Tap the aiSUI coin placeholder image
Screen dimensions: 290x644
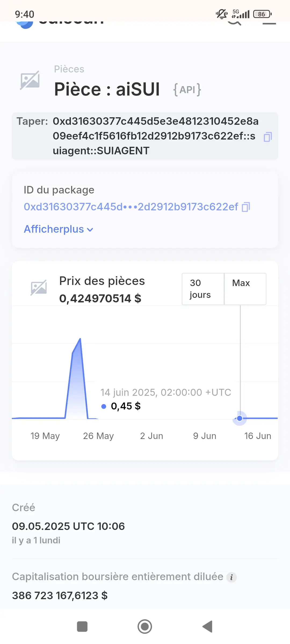click(x=30, y=80)
